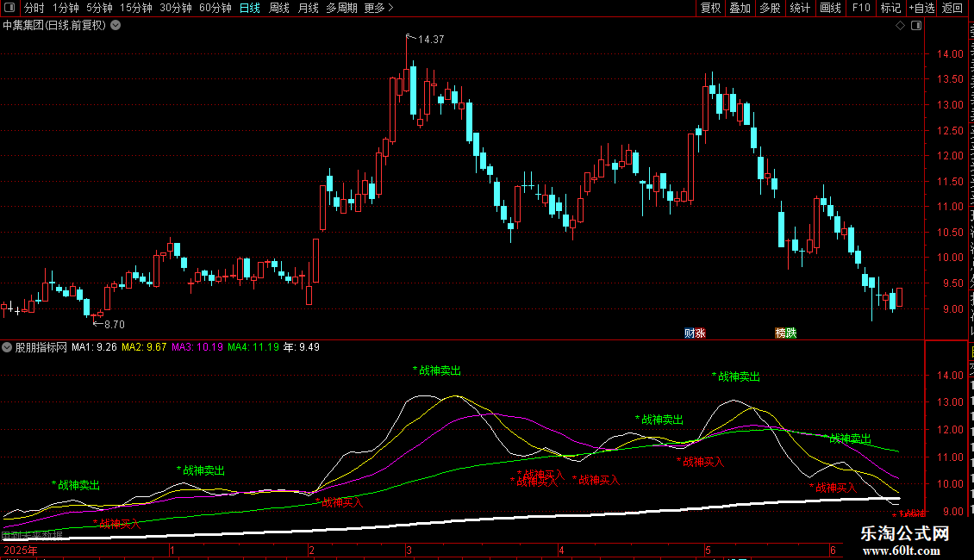Open the 画线 drawing tools
The width and height of the screenshot is (974, 560).
830,8
